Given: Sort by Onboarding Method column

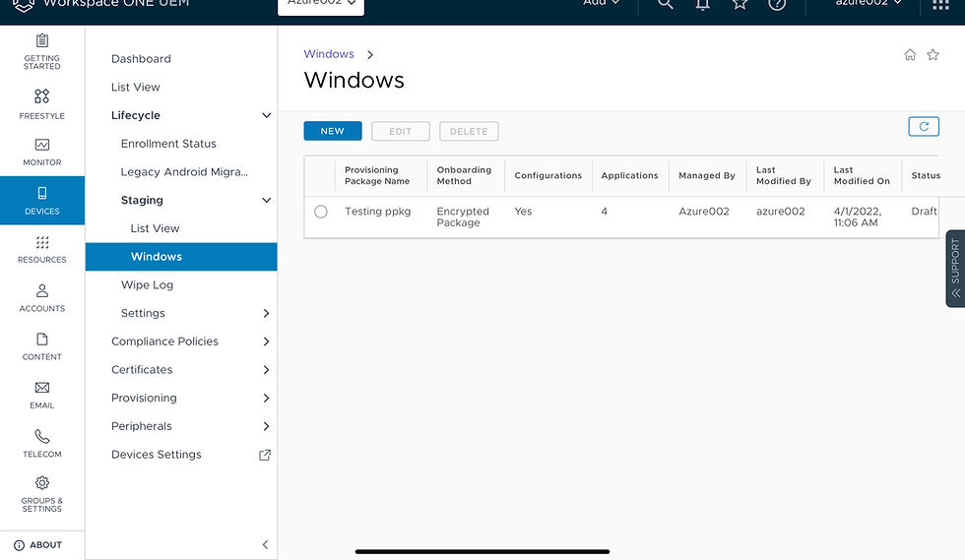Looking at the screenshot, I should pos(464,175).
